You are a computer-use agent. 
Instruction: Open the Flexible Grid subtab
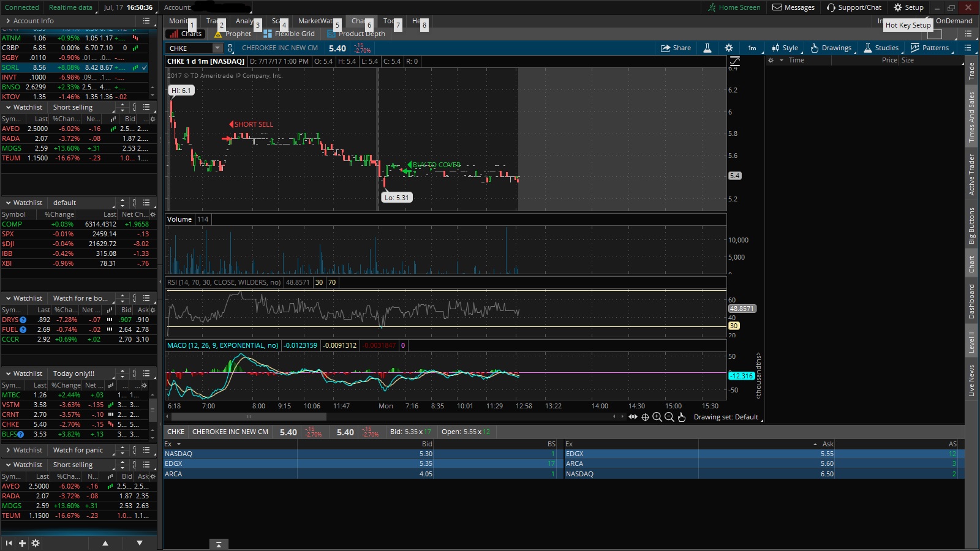[x=289, y=34]
